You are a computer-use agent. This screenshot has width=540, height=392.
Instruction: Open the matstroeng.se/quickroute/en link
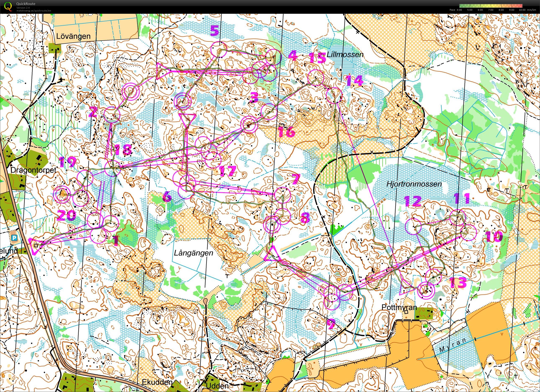[33, 10]
